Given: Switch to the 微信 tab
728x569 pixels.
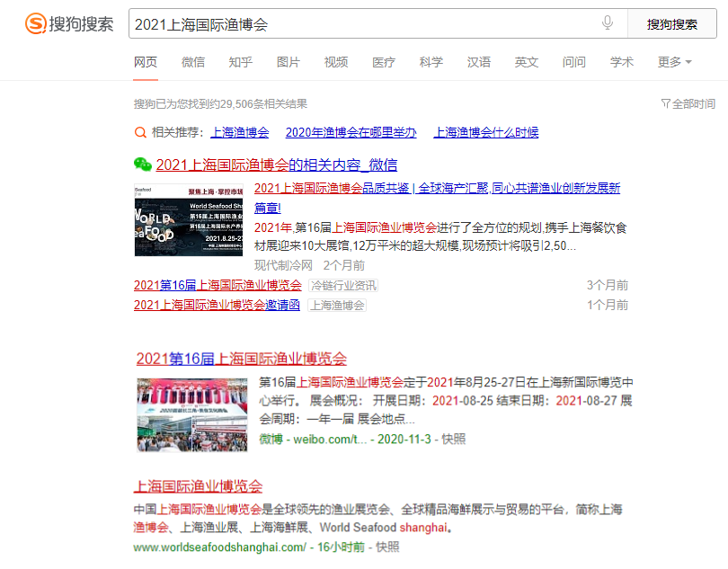Looking at the screenshot, I should [x=192, y=62].
